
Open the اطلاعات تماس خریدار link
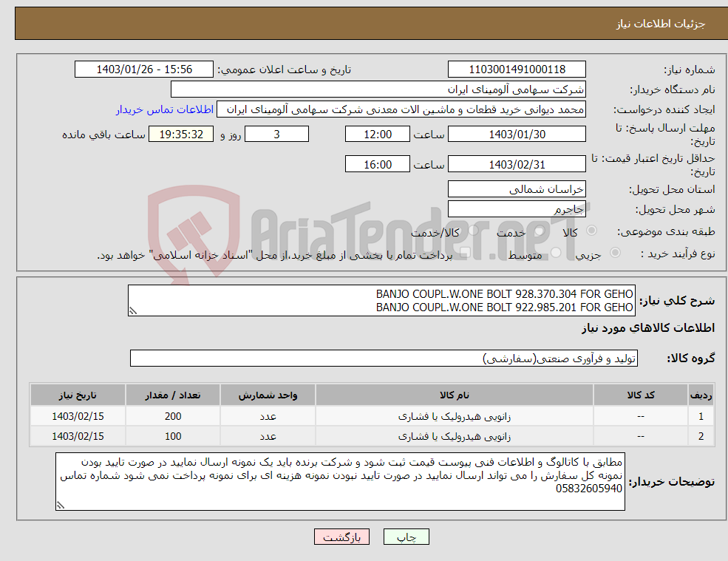click(x=165, y=109)
